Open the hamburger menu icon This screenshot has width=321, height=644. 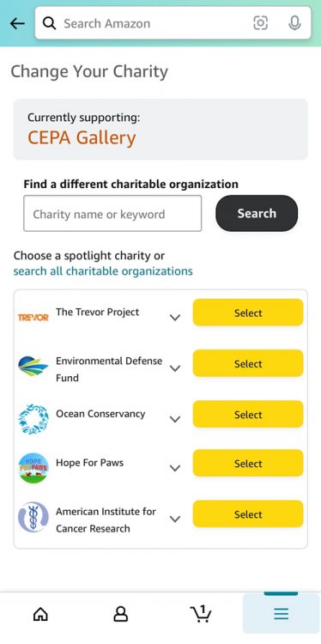click(282, 614)
